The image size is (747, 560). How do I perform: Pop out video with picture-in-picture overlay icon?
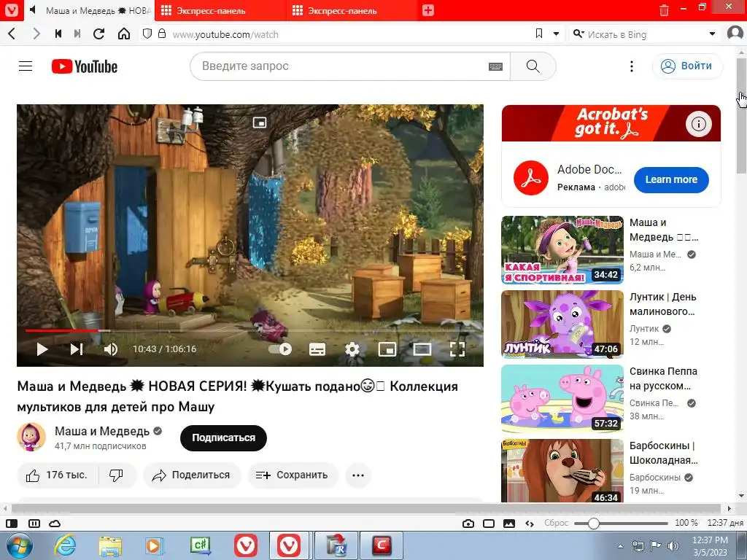(260, 122)
